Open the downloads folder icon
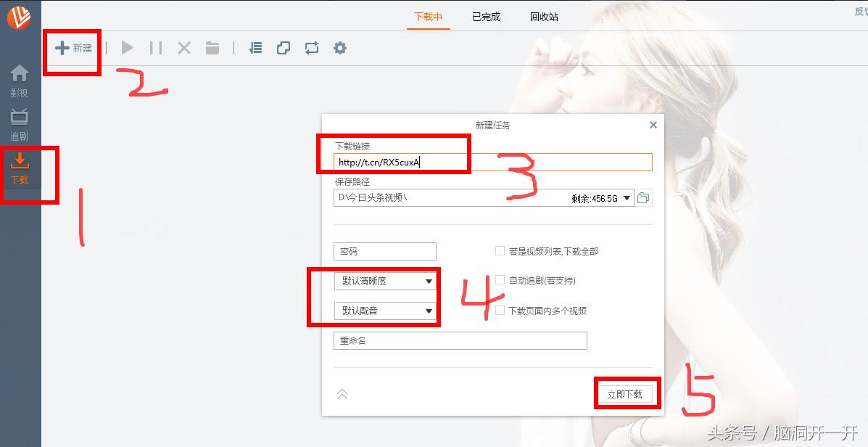Viewport: 868px width, 447px height. point(212,48)
